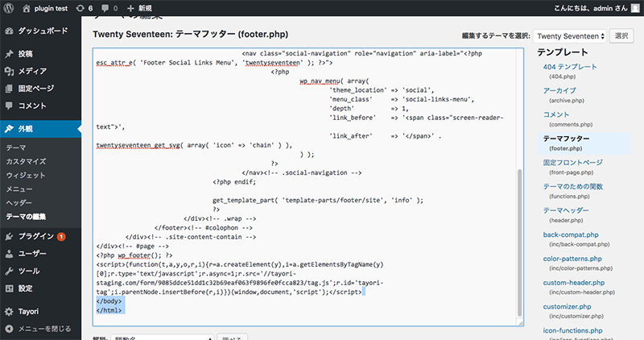The image size is (644, 340).
Task: Open 投稿 menu item
Action: coord(41,54)
